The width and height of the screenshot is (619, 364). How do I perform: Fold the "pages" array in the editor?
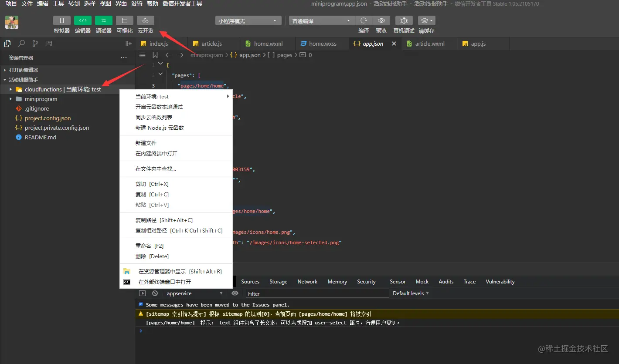pyautogui.click(x=160, y=75)
